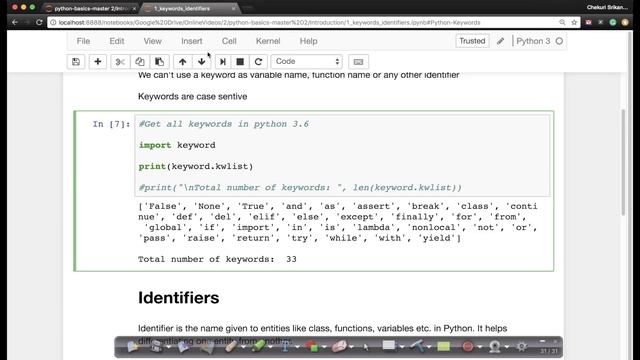Image resolution: width=640 pixels, height=360 pixels.
Task: Save the notebook with the floppy disk icon
Action: [x=76, y=62]
